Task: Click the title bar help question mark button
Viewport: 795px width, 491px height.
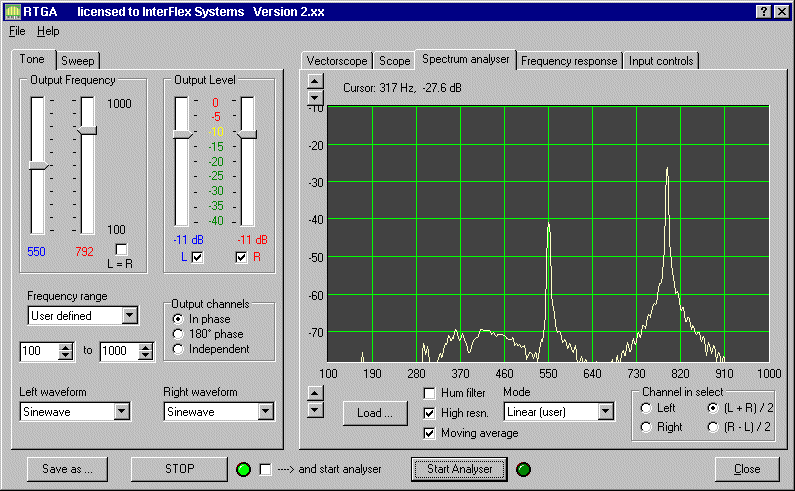Action: [764, 12]
